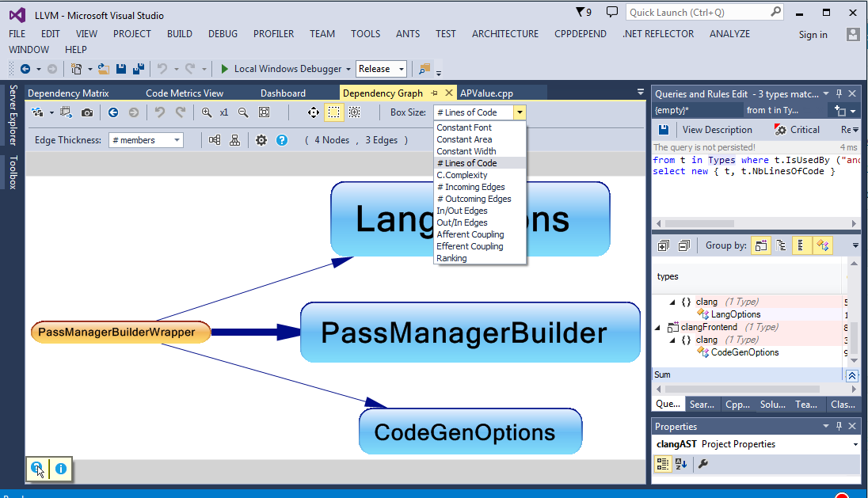Export the graph to the dependency matrix

[66, 112]
